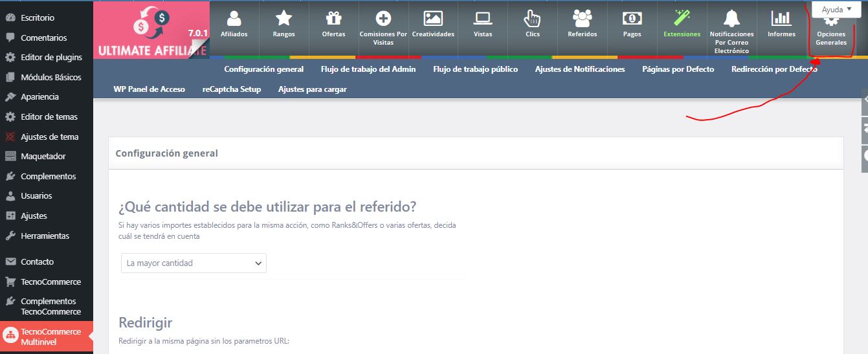Click the Escritorio dashboard icon
Image resolution: width=868 pixels, height=354 pixels.
(10, 17)
